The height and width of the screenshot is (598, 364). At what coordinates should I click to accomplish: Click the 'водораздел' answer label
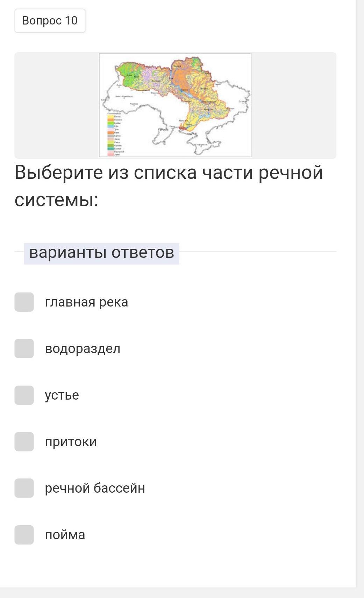tap(83, 349)
